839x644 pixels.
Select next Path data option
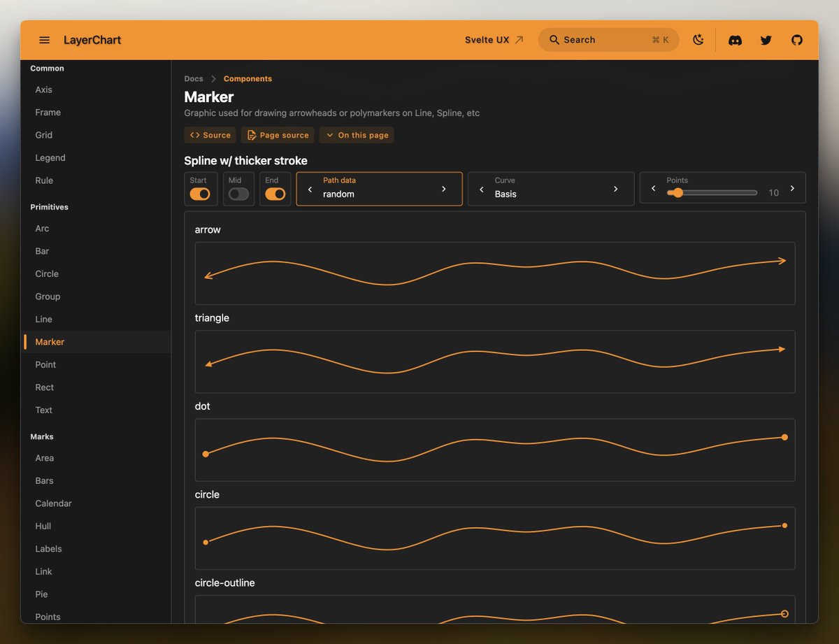point(444,189)
